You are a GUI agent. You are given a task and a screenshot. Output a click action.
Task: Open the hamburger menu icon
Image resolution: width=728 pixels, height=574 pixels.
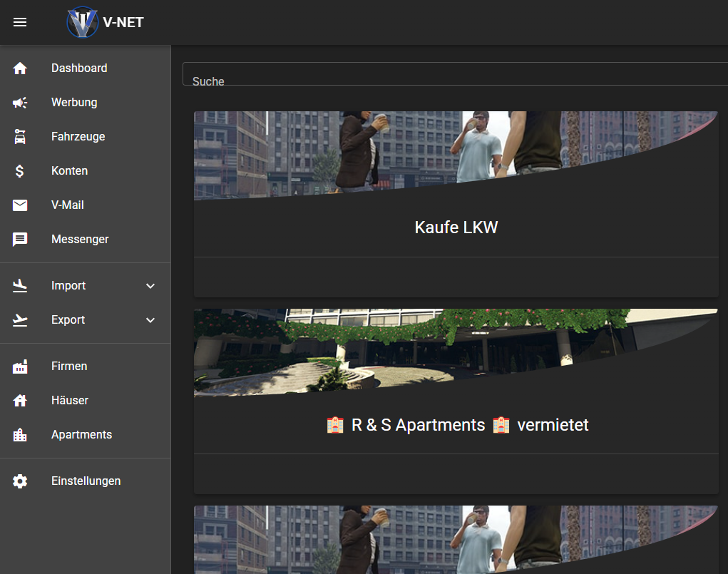pos(20,22)
